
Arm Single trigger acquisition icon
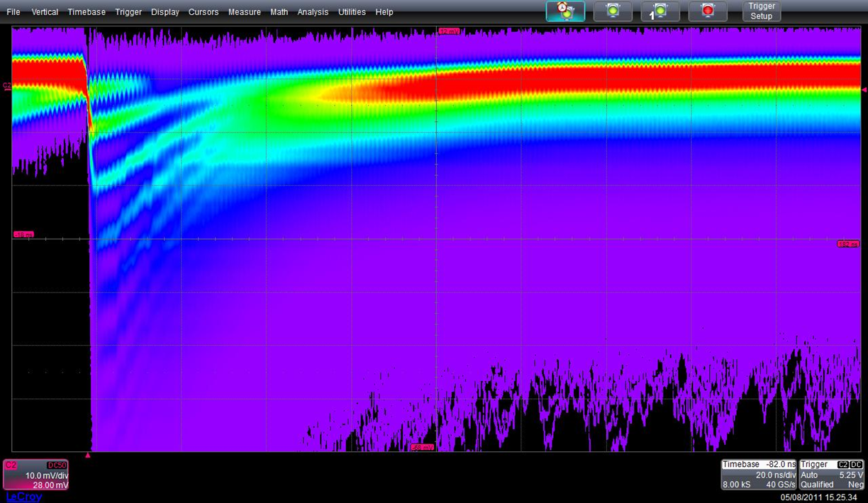click(x=660, y=11)
